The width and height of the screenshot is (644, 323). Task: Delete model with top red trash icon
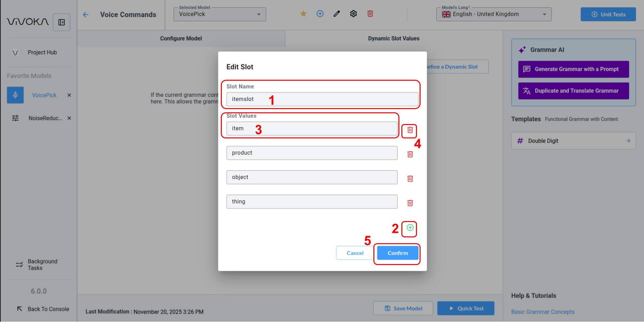(x=370, y=14)
